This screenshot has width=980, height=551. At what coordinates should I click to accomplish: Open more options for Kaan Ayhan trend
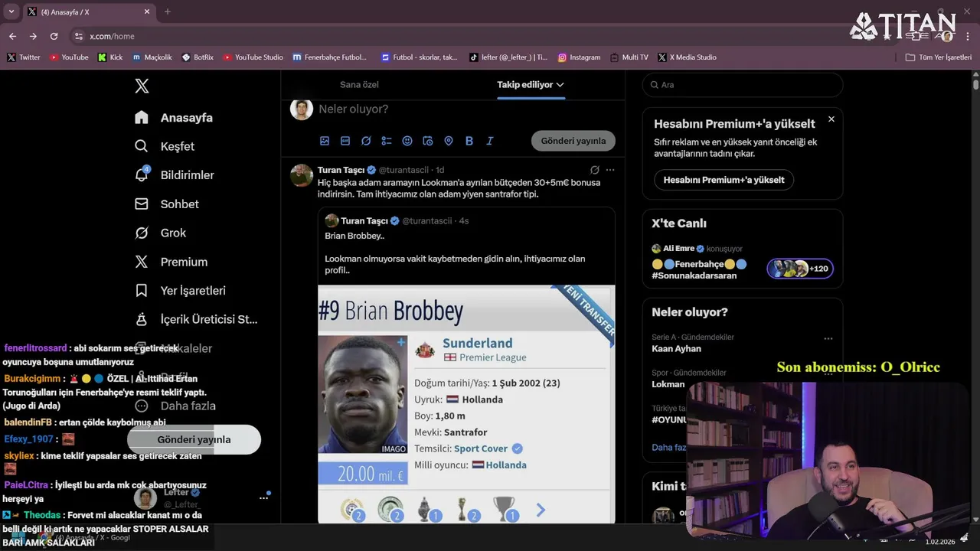tap(828, 337)
